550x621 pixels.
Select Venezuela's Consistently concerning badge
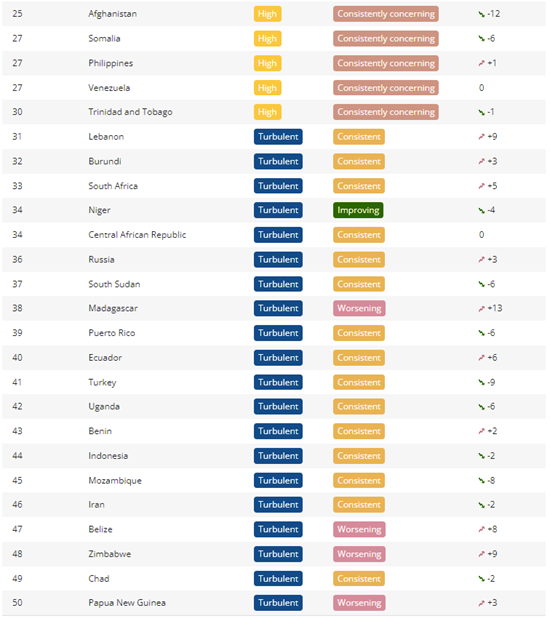[386, 88]
